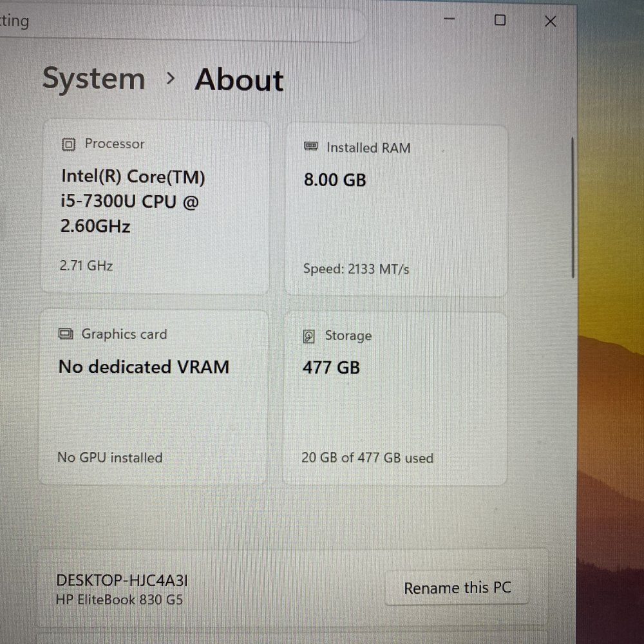
Task: Click the Graphics card icon
Action: (x=66, y=334)
